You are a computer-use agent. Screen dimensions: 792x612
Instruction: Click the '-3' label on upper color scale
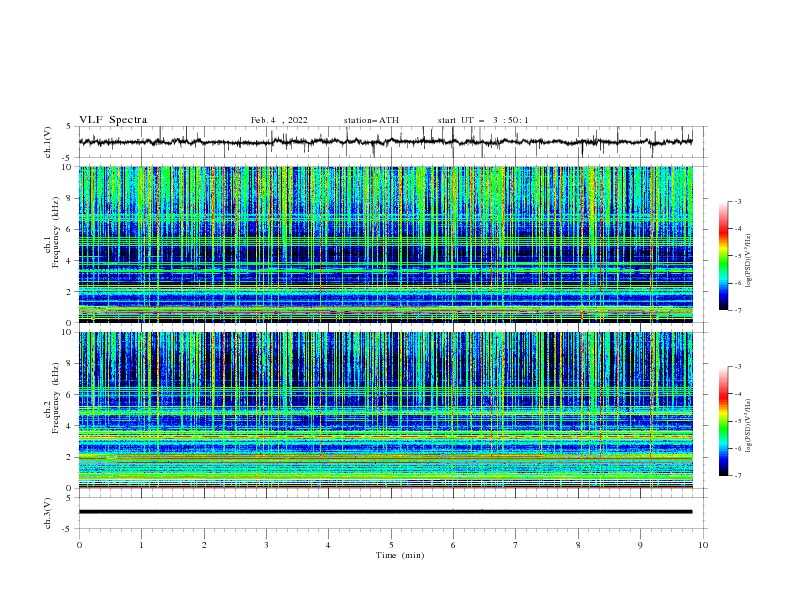[738, 201]
